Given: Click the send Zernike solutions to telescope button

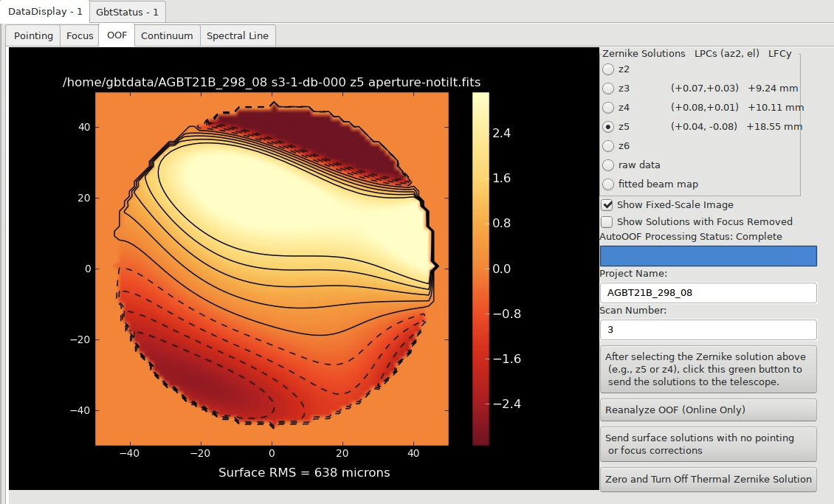Looking at the screenshot, I should coord(708,370).
